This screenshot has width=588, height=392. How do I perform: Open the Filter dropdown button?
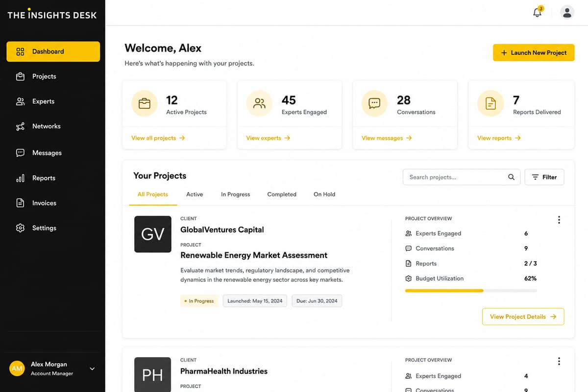click(544, 177)
